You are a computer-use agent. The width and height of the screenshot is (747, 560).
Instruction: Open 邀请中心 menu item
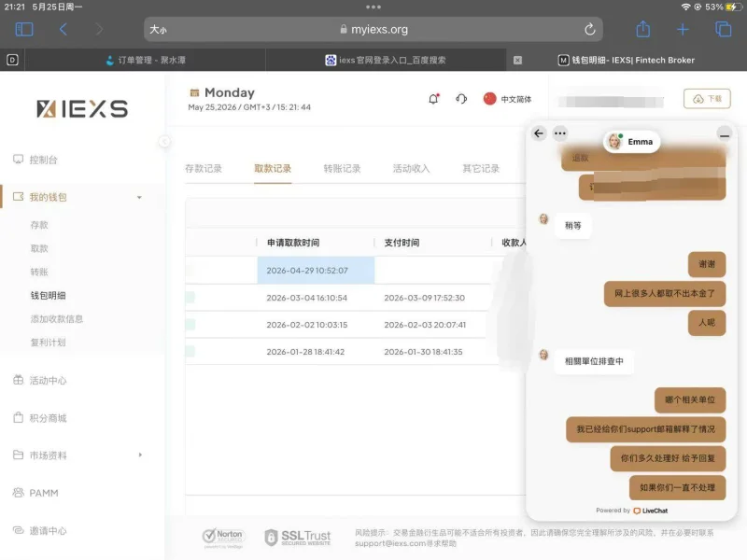(39, 530)
